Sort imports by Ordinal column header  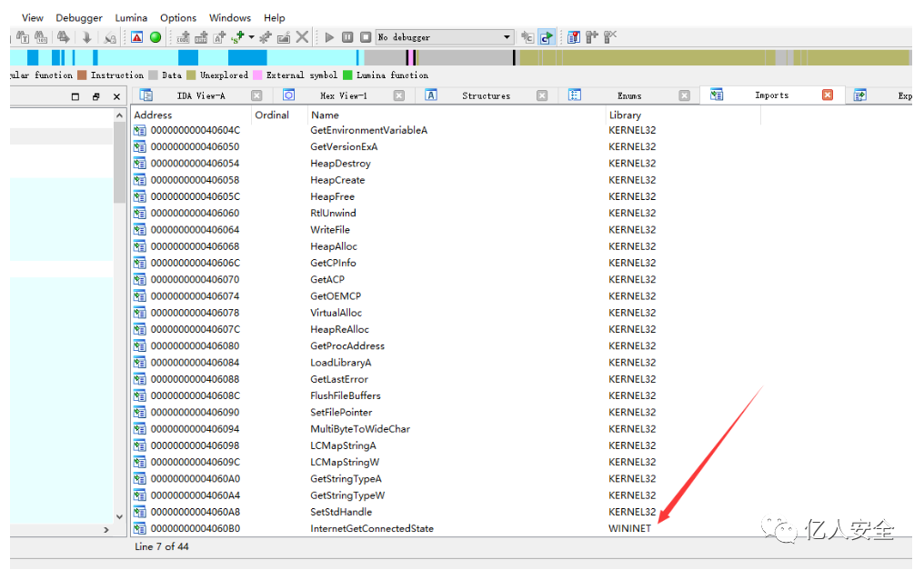pos(279,115)
